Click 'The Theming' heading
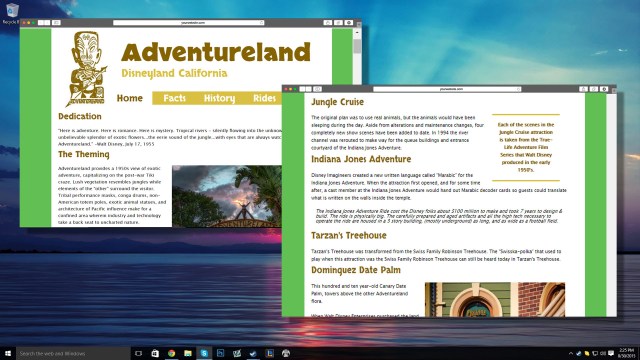 click(84, 154)
